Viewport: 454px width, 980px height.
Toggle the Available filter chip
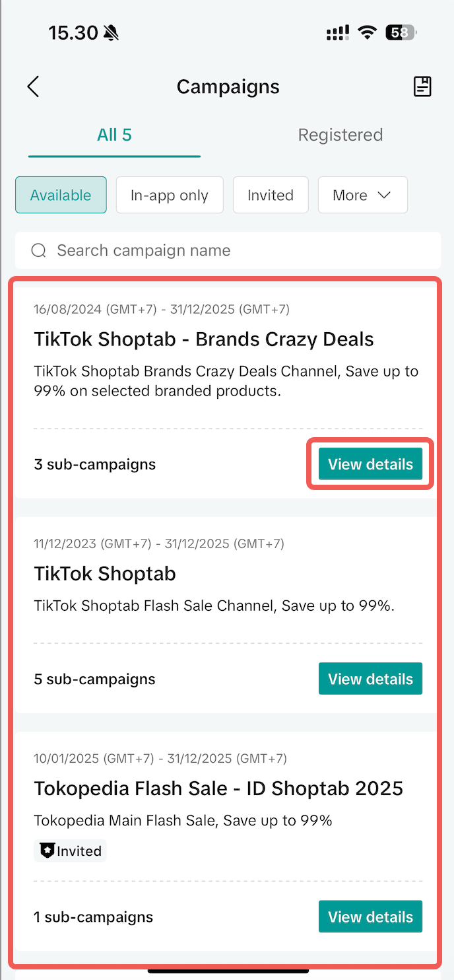[x=61, y=195]
